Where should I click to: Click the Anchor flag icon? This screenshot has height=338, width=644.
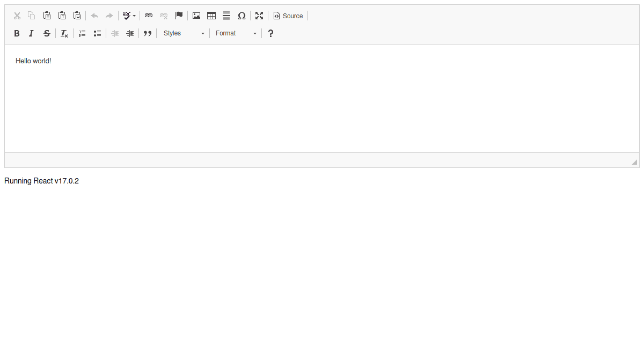pyautogui.click(x=179, y=16)
